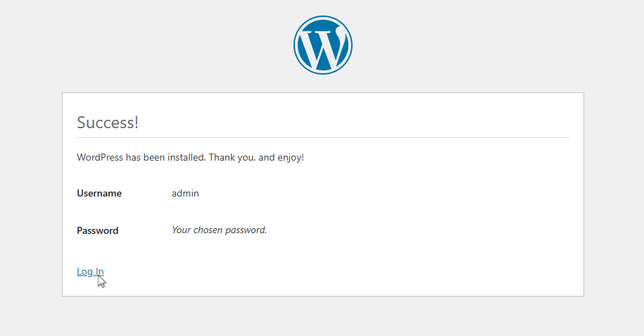Open the Log In link
Screen dimensions: 644x336
90,271
